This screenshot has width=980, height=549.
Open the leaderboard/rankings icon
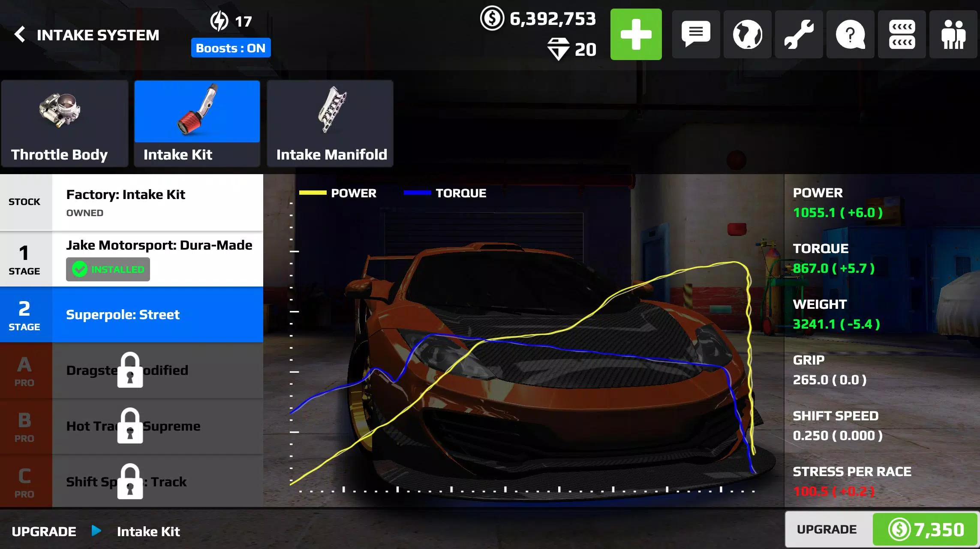[x=901, y=34]
